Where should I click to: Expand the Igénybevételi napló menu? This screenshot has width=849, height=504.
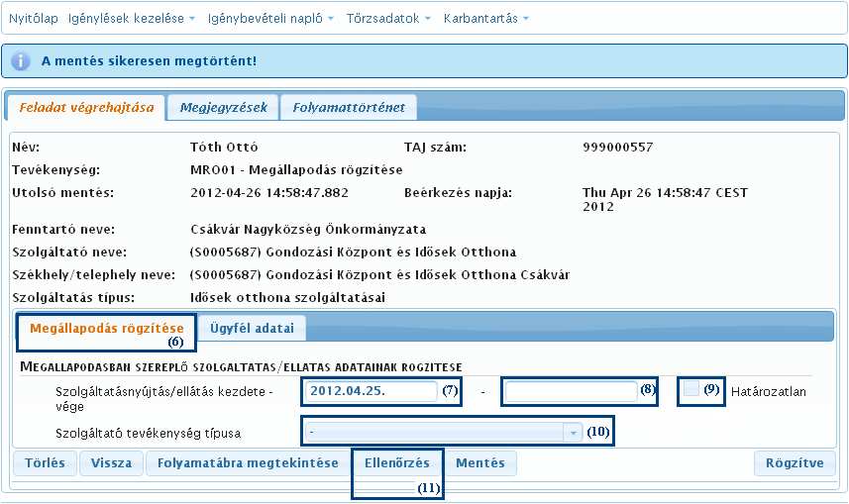pos(270,19)
